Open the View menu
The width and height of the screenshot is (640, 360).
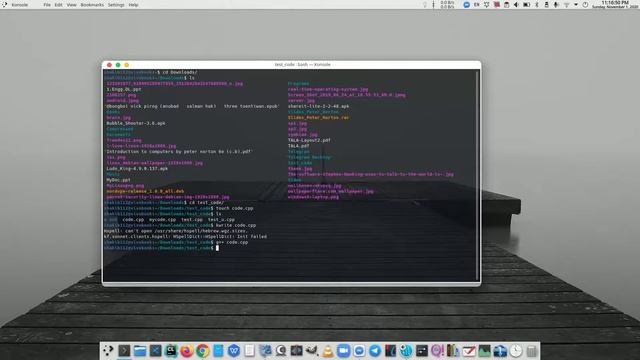71,5
